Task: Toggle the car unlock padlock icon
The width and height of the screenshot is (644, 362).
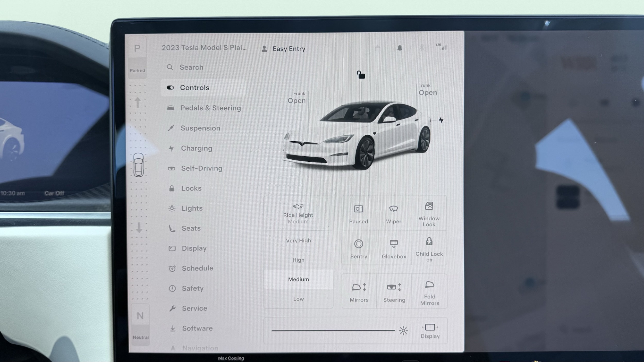Action: tap(361, 75)
